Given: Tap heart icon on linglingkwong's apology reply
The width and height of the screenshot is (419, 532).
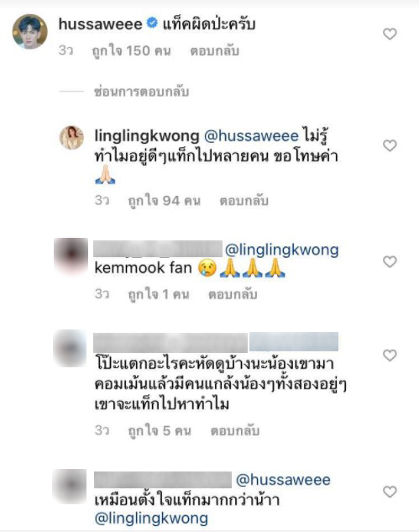Looking at the screenshot, I should pyautogui.click(x=390, y=146).
